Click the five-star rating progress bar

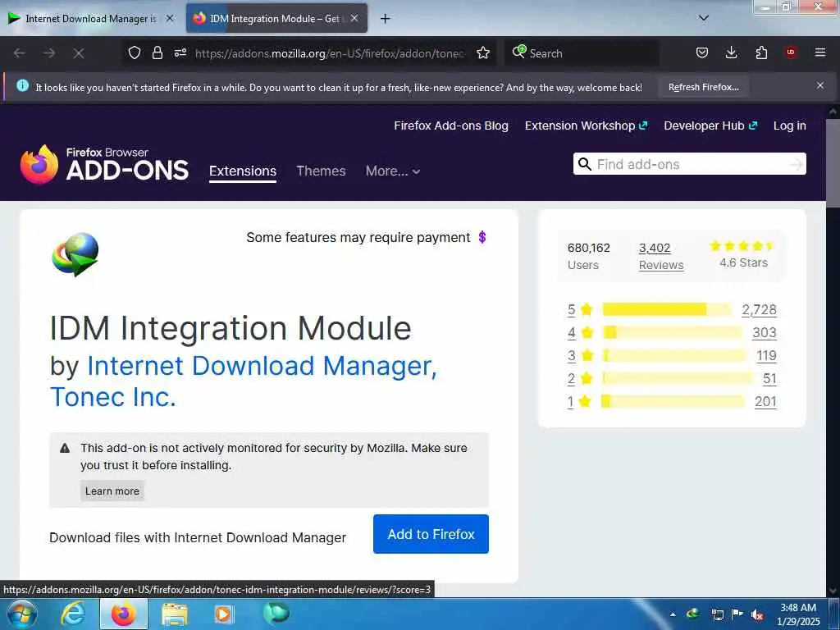666,309
